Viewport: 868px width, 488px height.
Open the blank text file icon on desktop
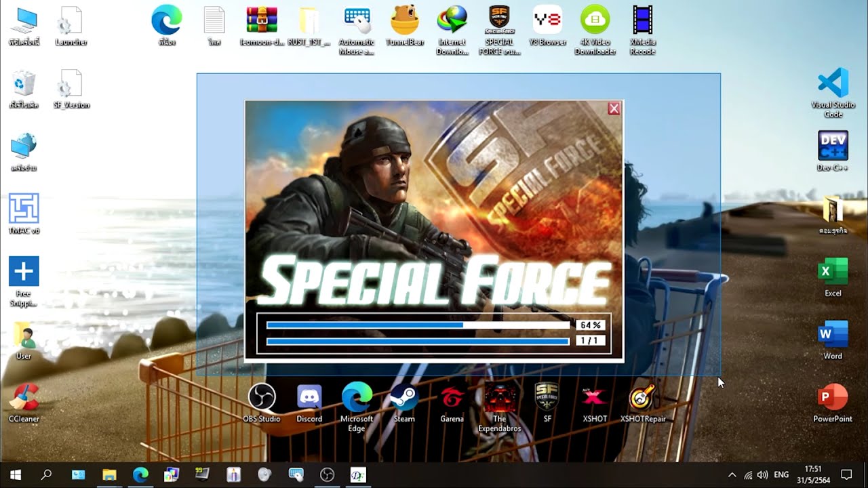tap(214, 27)
